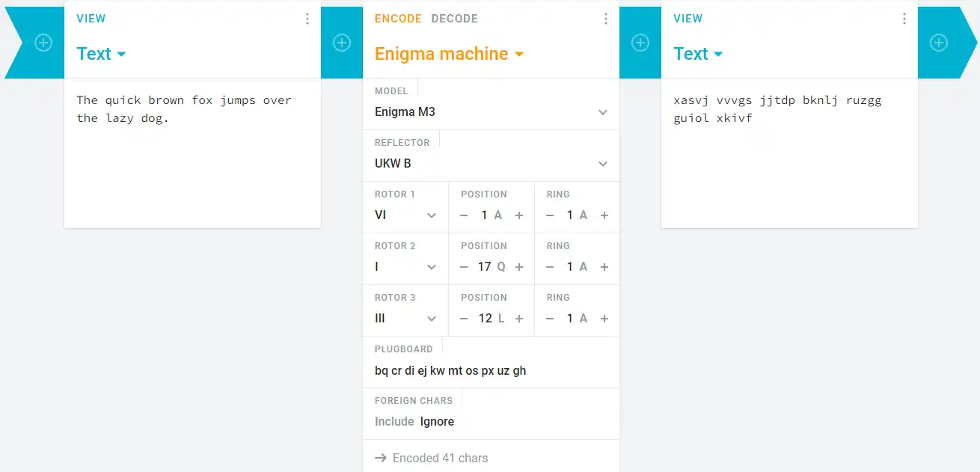Image resolution: width=980 pixels, height=472 pixels.
Task: Increase Rotor 2 position from 17 Q
Action: tap(519, 267)
